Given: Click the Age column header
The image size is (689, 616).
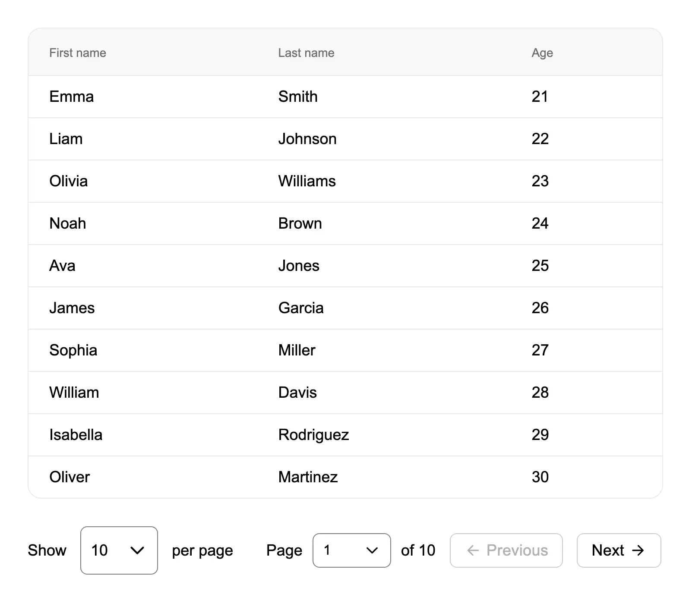Looking at the screenshot, I should coord(542,53).
